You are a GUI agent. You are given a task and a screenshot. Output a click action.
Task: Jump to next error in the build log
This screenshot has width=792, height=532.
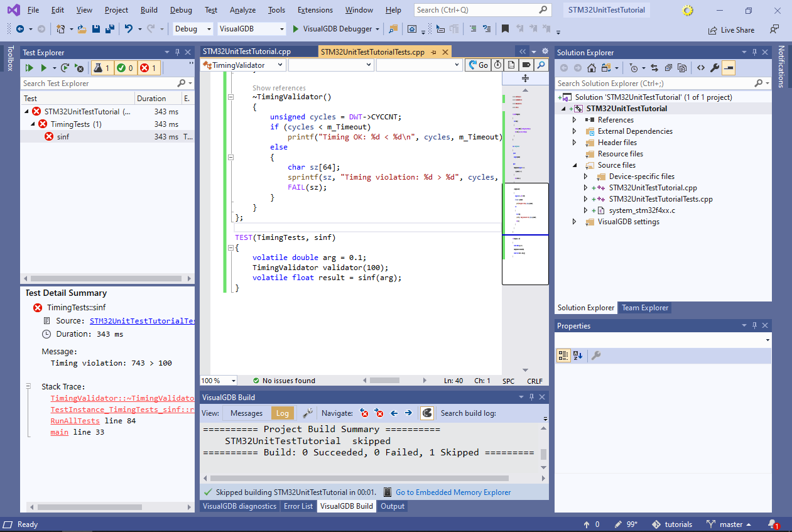[379, 413]
